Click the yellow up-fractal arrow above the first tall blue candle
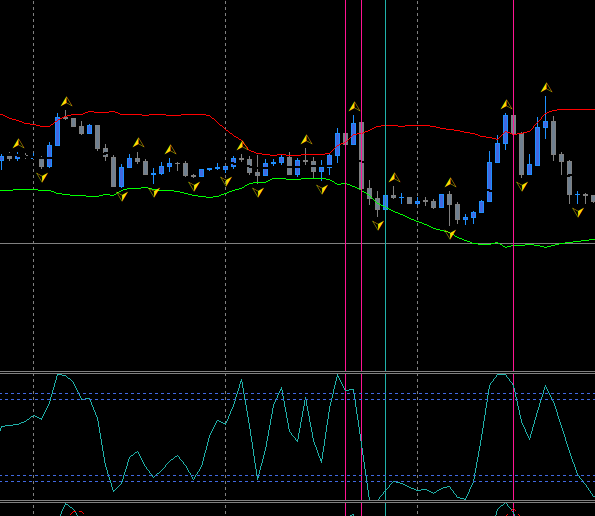This screenshot has width=595, height=516. [x=66, y=101]
